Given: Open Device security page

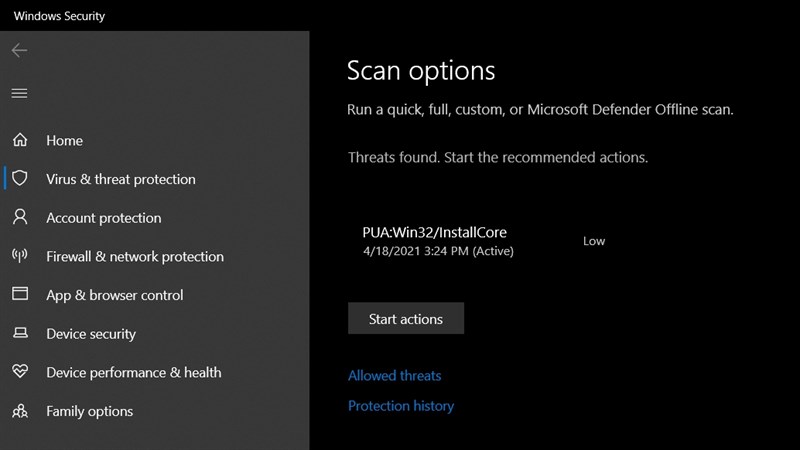Looking at the screenshot, I should pos(91,334).
